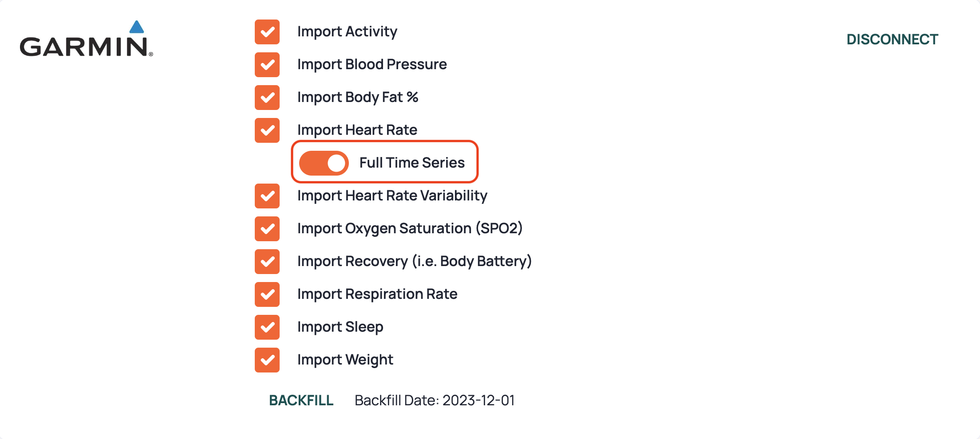
Task: Click the BACKFILL button
Action: pos(301,400)
